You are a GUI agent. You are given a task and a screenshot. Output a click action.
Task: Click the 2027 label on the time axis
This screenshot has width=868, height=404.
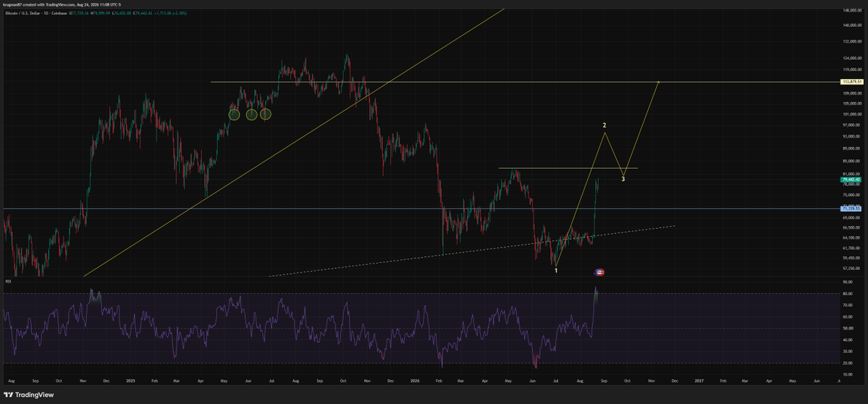click(699, 382)
